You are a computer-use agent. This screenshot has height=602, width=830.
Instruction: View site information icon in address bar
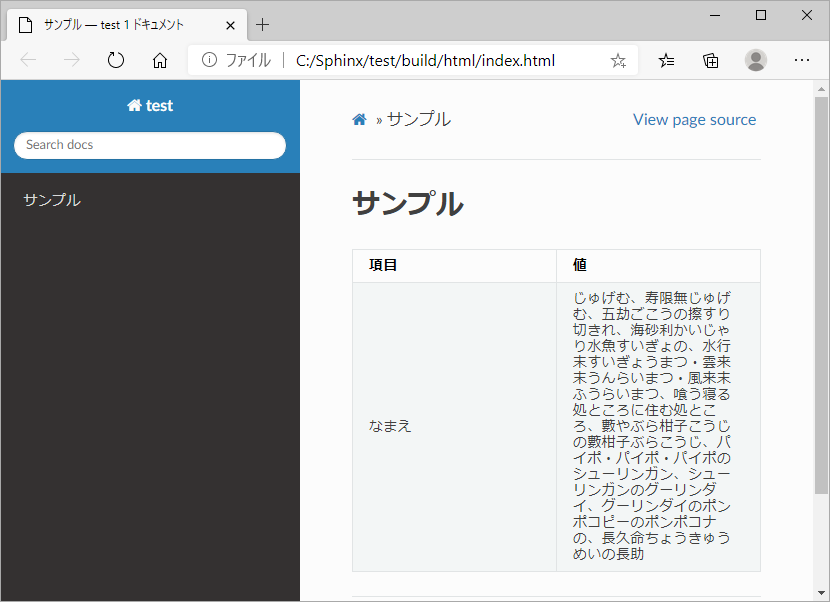pos(210,60)
